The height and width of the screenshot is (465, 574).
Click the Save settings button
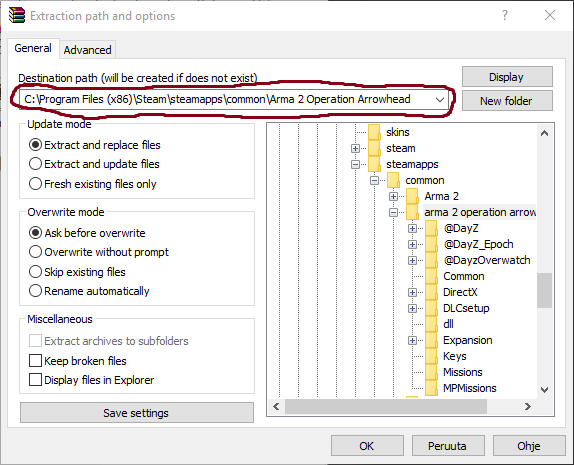point(137,413)
